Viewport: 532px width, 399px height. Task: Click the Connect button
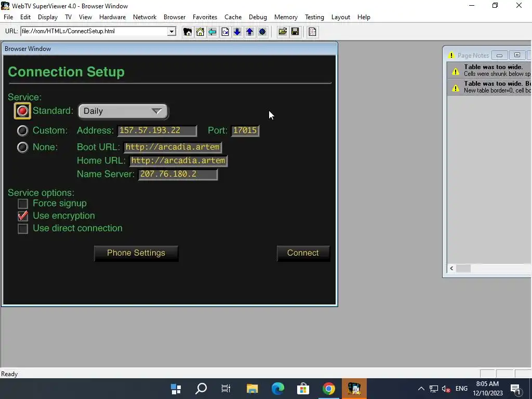point(303,253)
